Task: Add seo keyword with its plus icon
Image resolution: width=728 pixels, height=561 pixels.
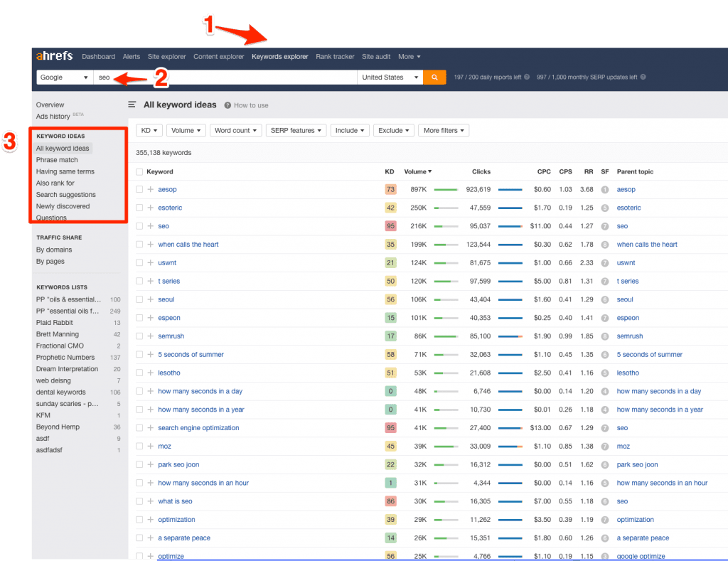Action: pyautogui.click(x=151, y=226)
